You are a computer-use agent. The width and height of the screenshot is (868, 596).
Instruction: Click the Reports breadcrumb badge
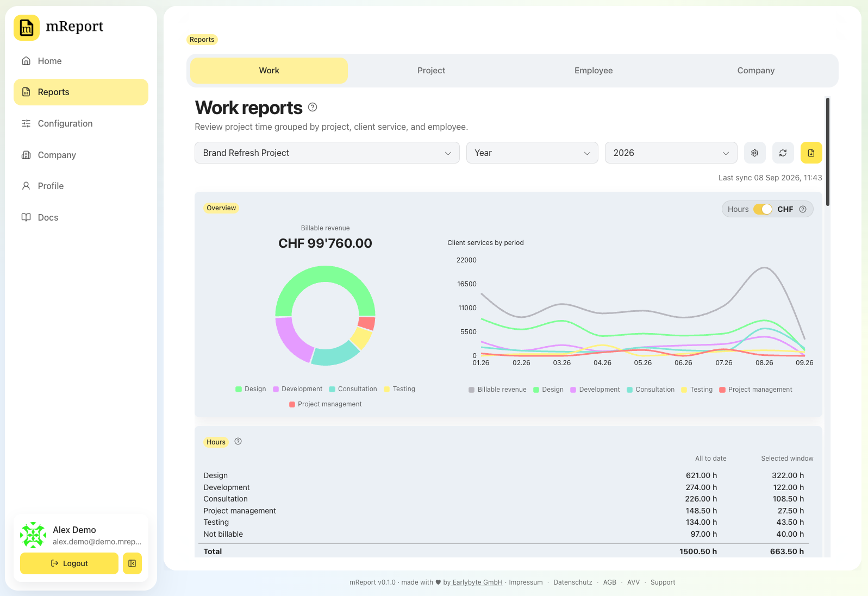pyautogui.click(x=202, y=40)
